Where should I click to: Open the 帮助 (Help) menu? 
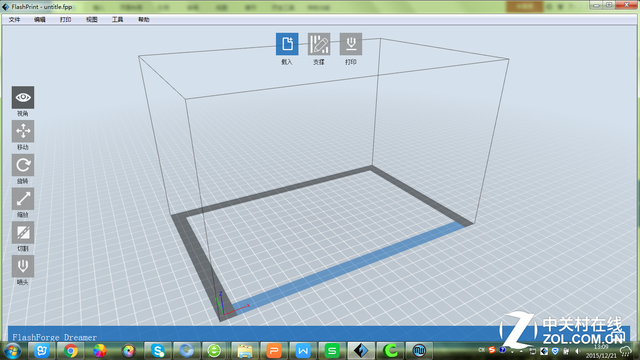144,19
